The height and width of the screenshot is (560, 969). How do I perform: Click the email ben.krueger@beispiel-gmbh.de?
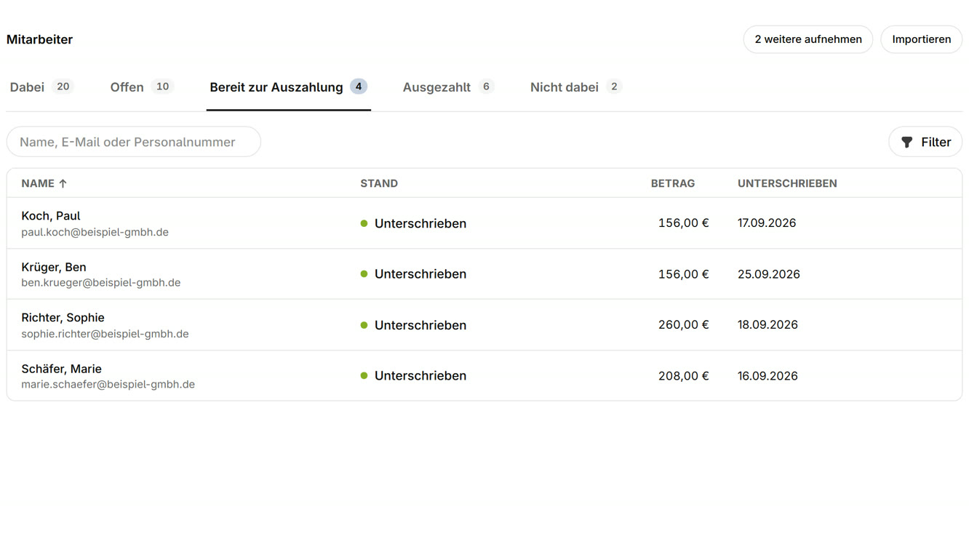pos(101,282)
